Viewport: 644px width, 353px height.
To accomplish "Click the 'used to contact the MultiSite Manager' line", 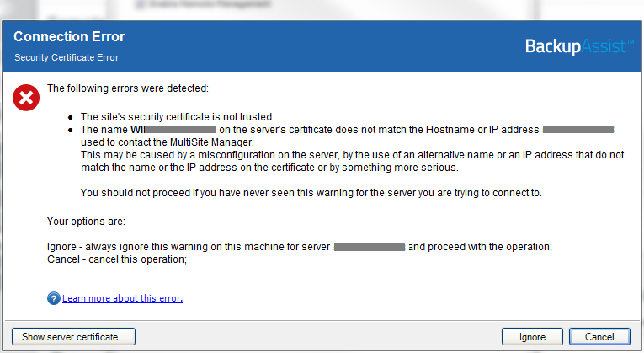I will [x=168, y=142].
